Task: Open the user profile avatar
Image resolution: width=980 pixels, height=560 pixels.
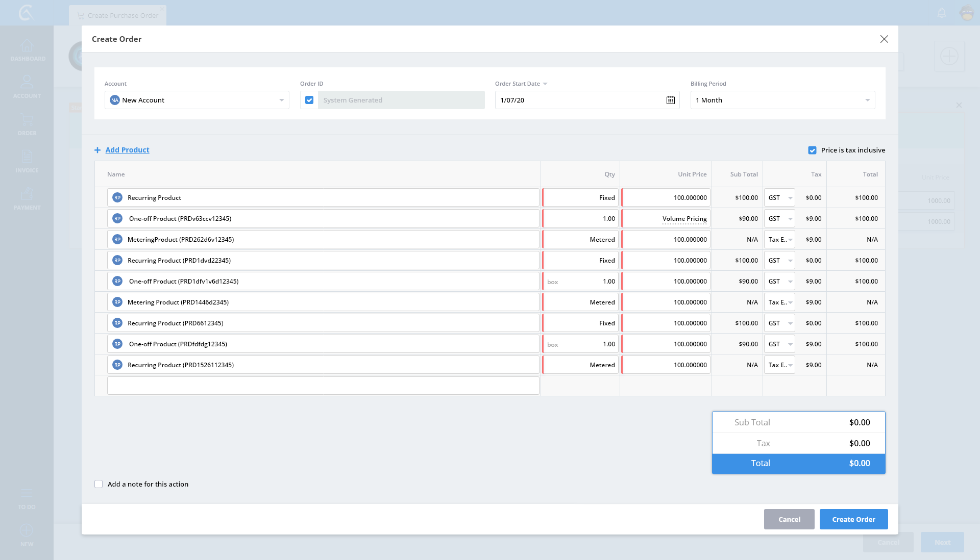Action: coord(967,13)
